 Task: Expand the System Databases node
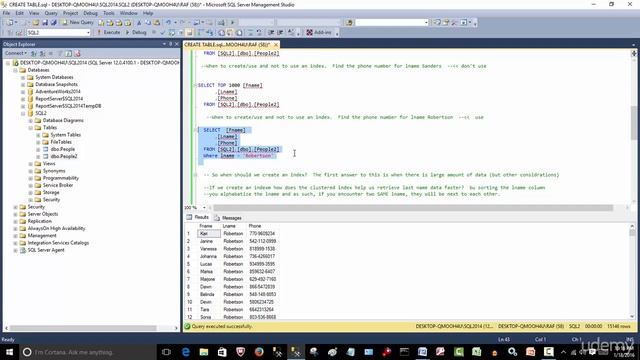tap(23, 77)
